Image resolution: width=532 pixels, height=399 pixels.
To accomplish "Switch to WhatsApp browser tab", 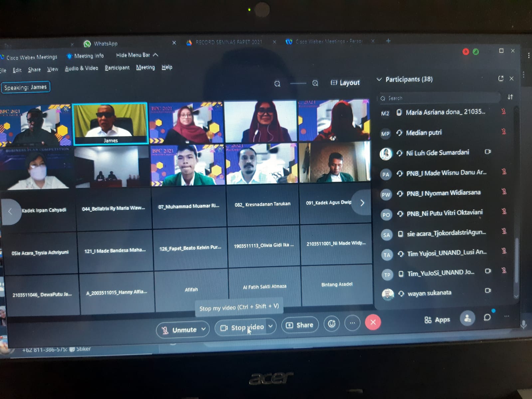I will tap(105, 44).
